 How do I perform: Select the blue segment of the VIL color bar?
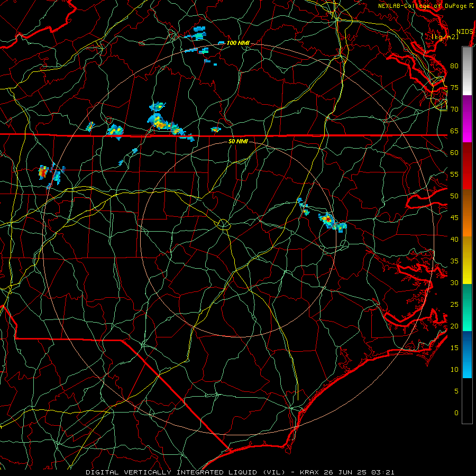pyautogui.click(x=467, y=354)
